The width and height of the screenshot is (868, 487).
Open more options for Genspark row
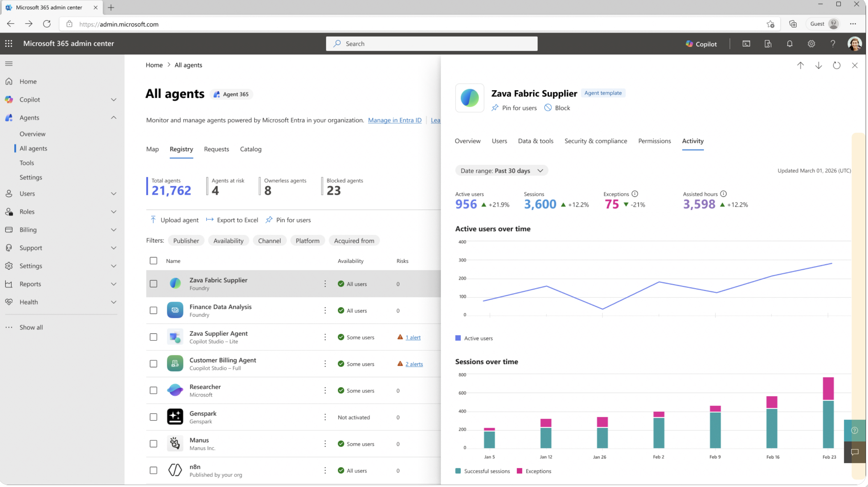tap(325, 417)
